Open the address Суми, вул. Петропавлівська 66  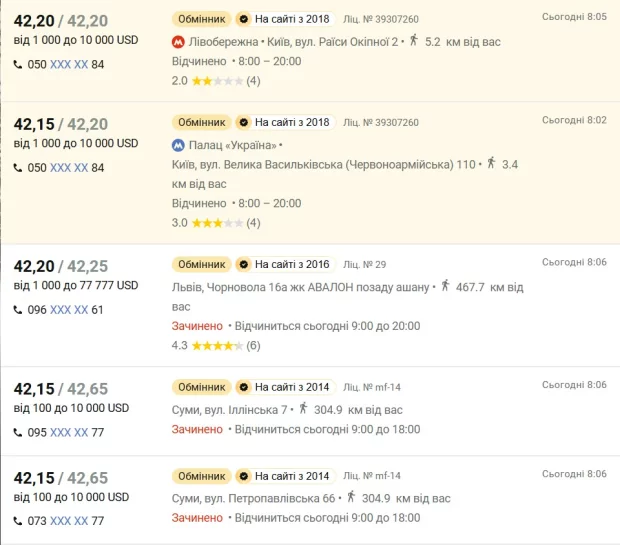coord(253,497)
